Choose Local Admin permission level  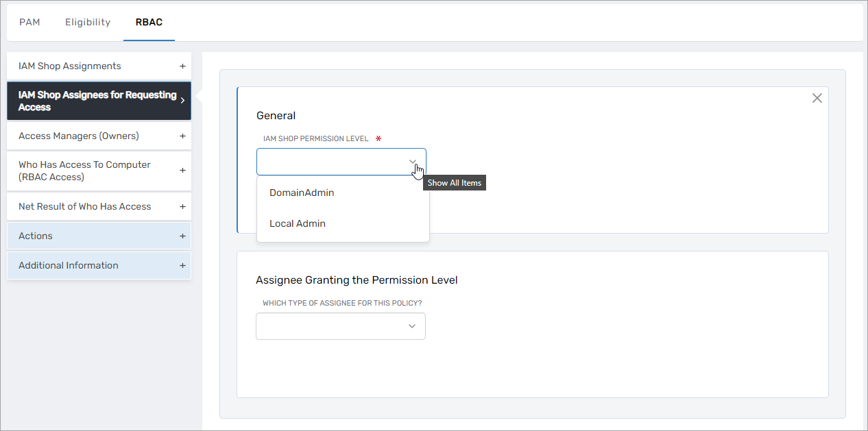tap(298, 223)
